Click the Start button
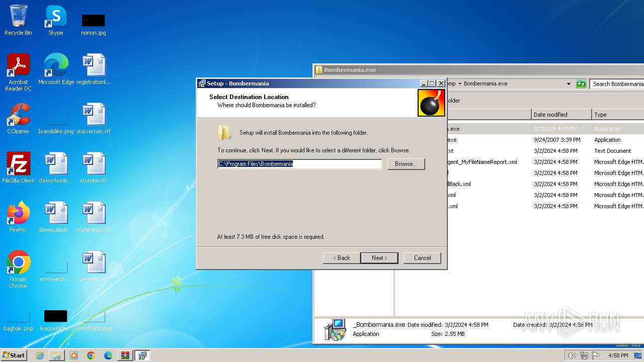Image resolution: width=644 pixels, height=362 pixels. (14, 355)
